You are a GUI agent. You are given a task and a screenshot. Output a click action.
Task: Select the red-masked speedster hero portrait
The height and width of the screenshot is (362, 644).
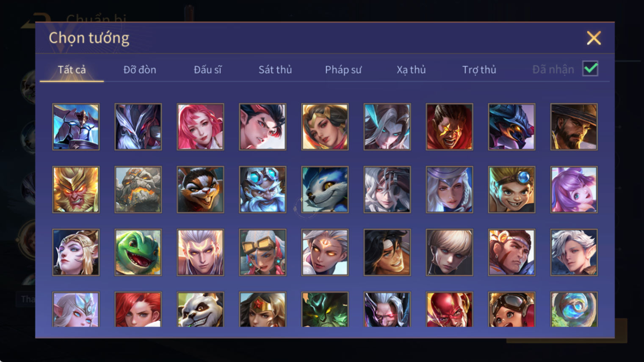point(449,310)
